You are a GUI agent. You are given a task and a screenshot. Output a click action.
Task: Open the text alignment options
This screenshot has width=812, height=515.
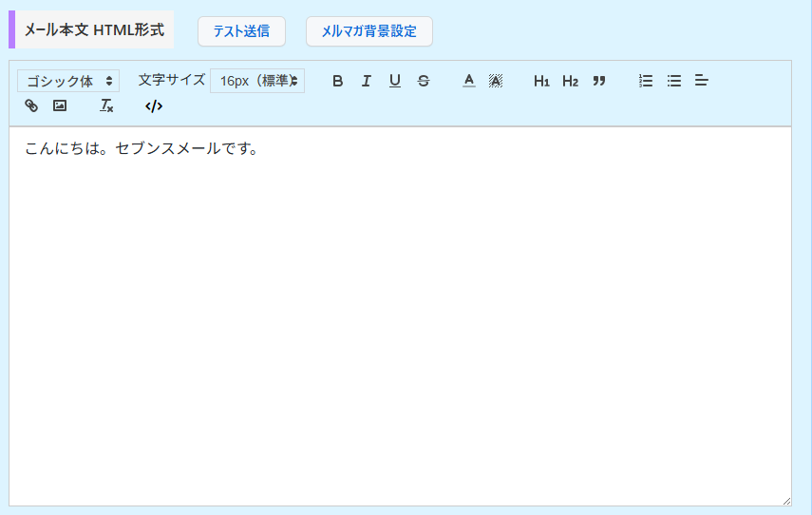pos(702,81)
